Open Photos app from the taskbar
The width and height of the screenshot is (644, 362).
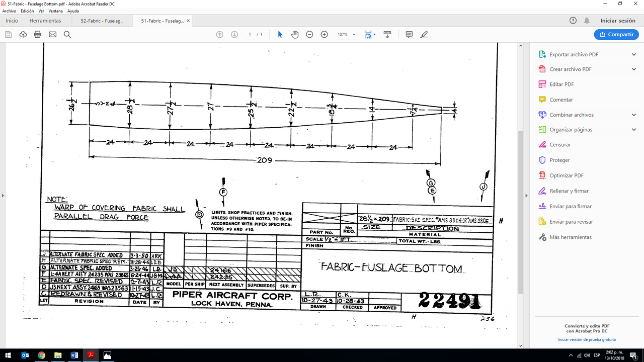click(x=107, y=355)
